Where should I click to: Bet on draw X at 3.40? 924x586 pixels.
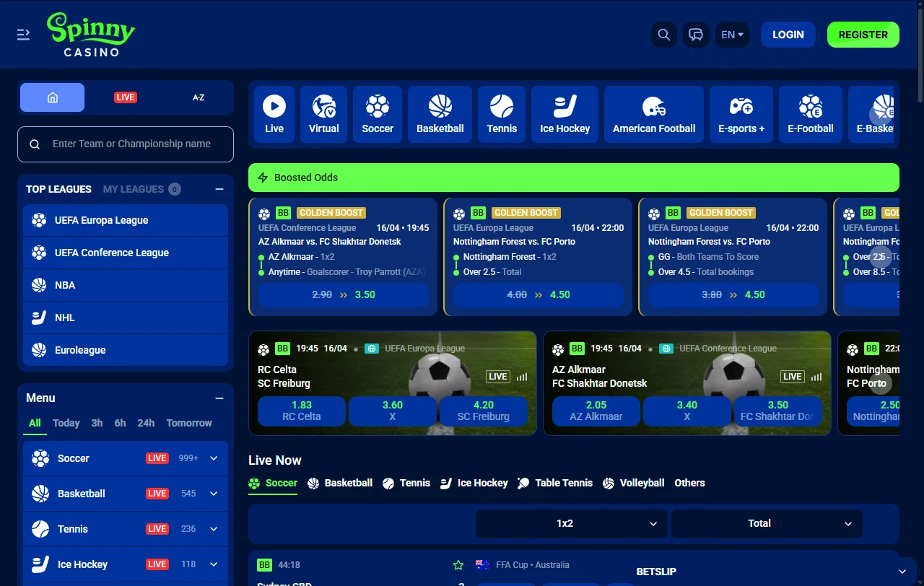pyautogui.click(x=687, y=411)
